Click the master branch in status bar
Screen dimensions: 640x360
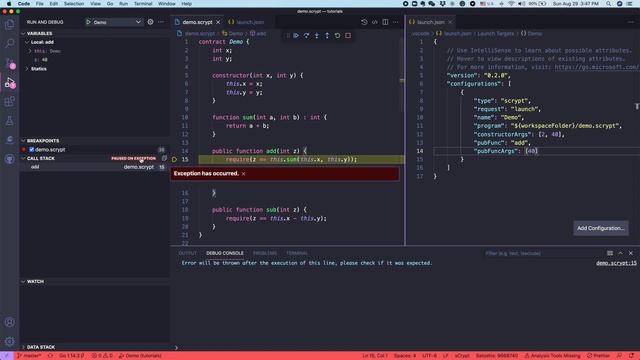tap(29, 356)
